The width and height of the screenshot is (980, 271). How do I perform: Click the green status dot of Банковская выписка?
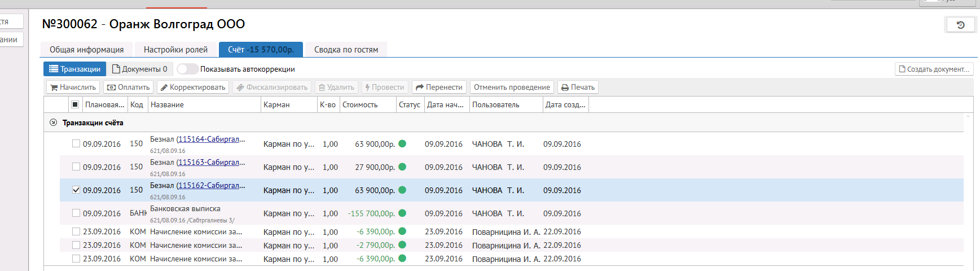click(402, 213)
